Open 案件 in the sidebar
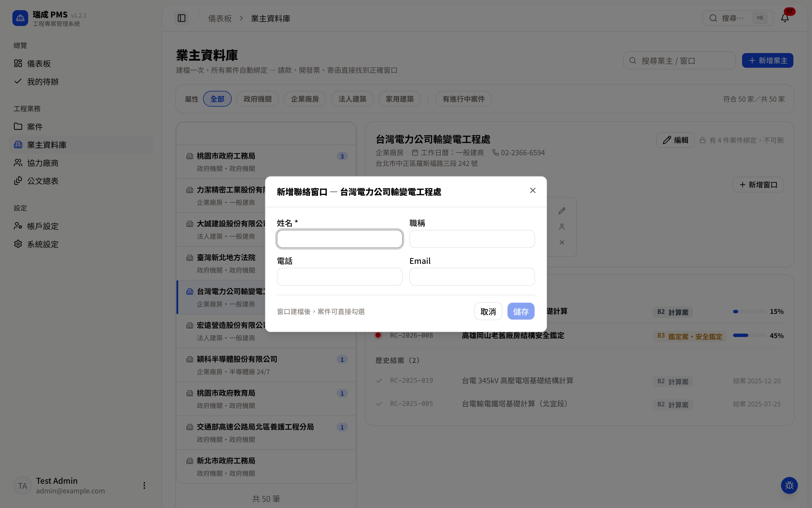Image resolution: width=812 pixels, height=508 pixels. [81, 127]
